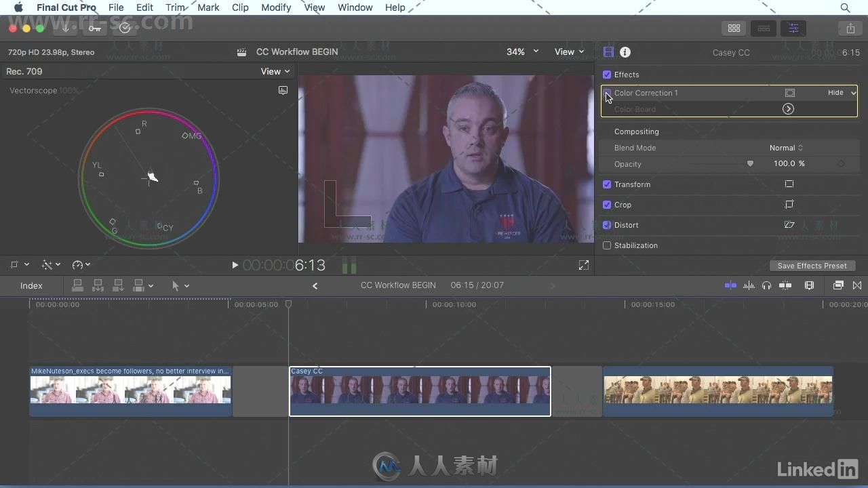The width and height of the screenshot is (868, 488).
Task: Open the transform tools dropdown below viewer
Action: (x=20, y=265)
